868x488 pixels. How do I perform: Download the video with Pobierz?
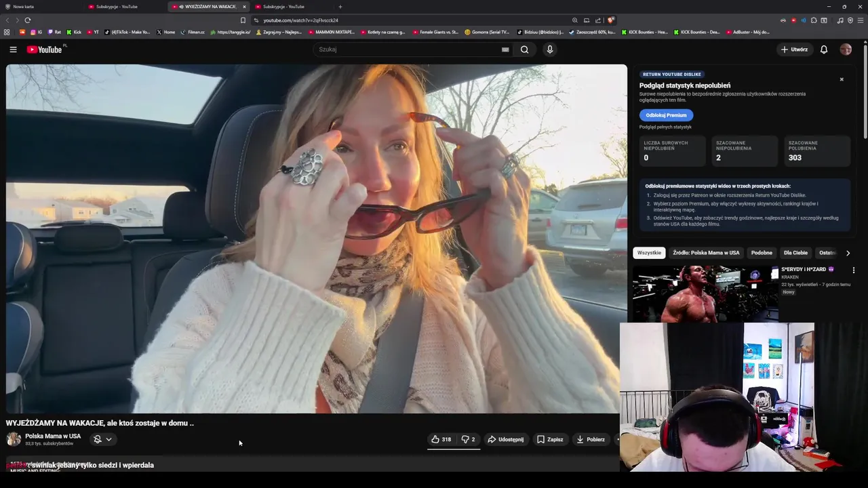[591, 439]
